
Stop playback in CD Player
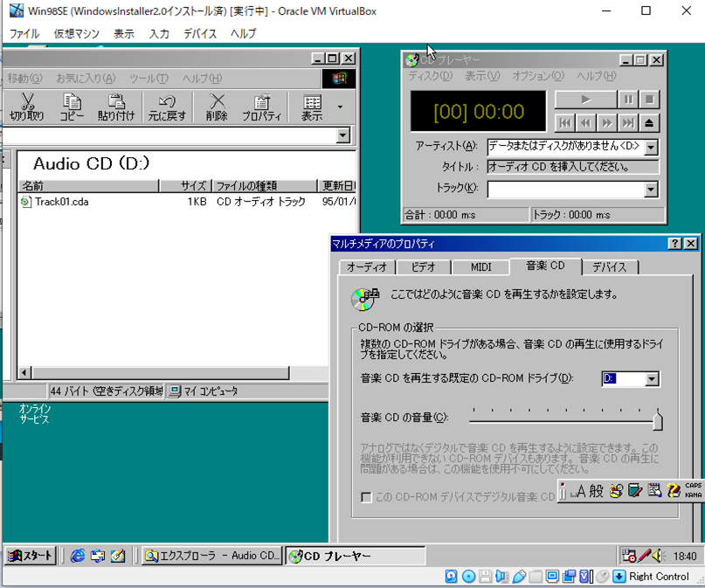click(x=649, y=100)
